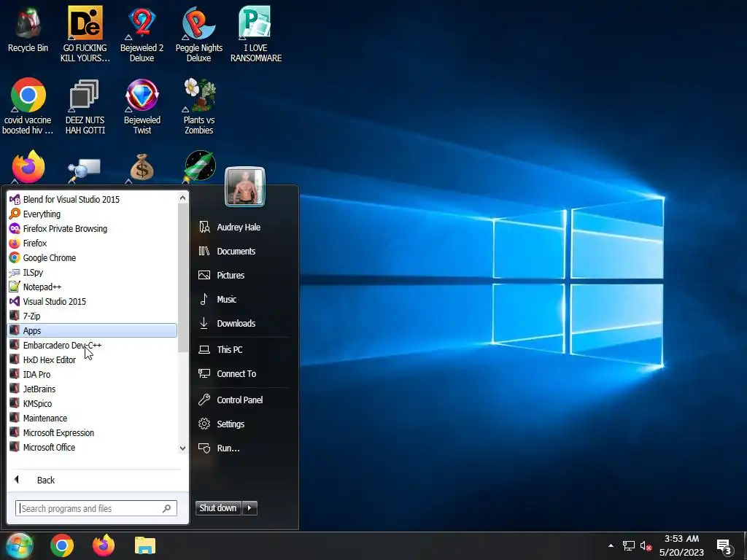Launch Visual Studio 2015

coord(93,301)
